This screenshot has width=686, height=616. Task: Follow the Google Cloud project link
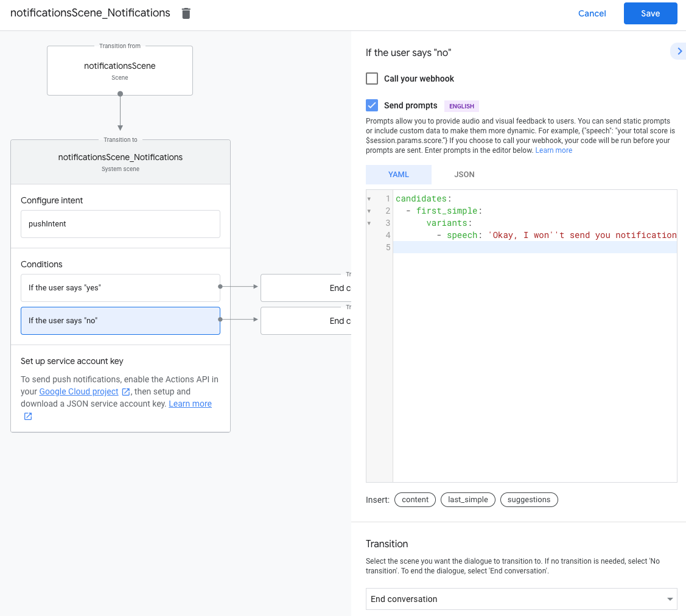click(x=79, y=391)
